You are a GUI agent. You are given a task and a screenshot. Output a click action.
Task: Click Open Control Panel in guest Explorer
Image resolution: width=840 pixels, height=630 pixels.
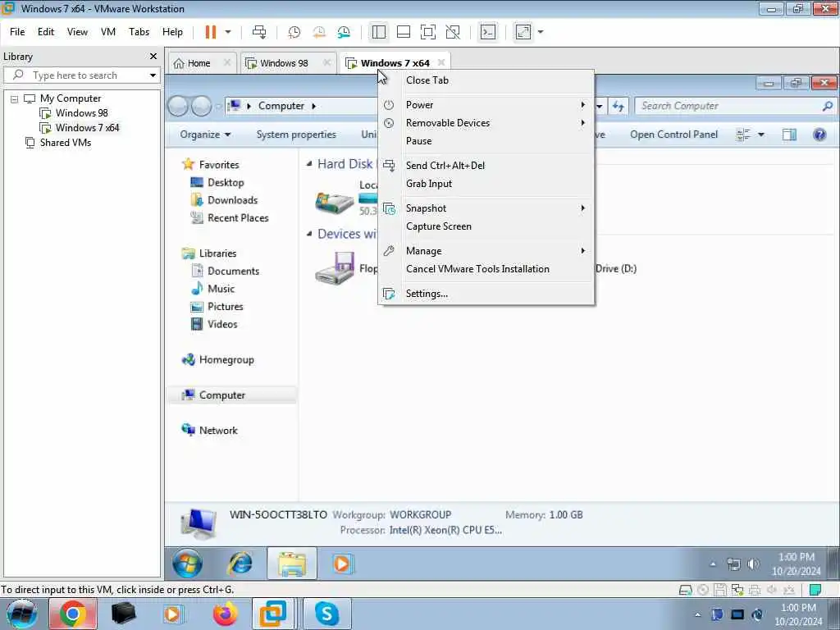[673, 135]
